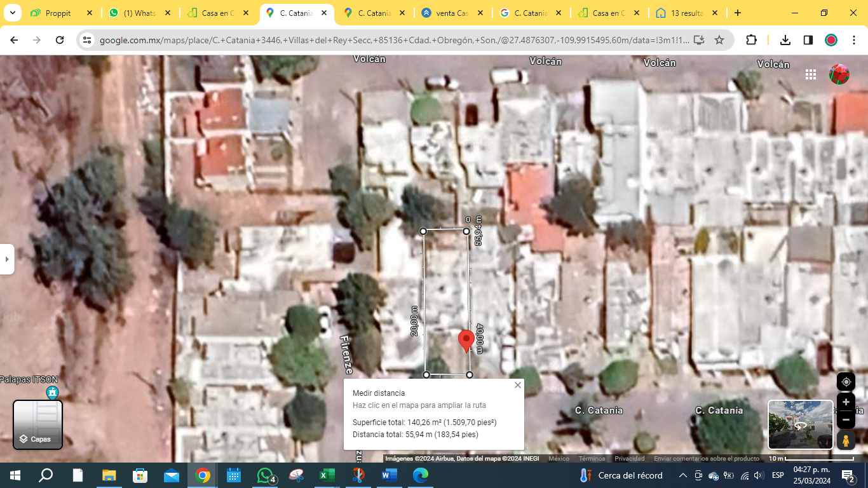This screenshot has width=868, height=488.
Task: Open Chrome downloads icon
Action: tap(785, 40)
